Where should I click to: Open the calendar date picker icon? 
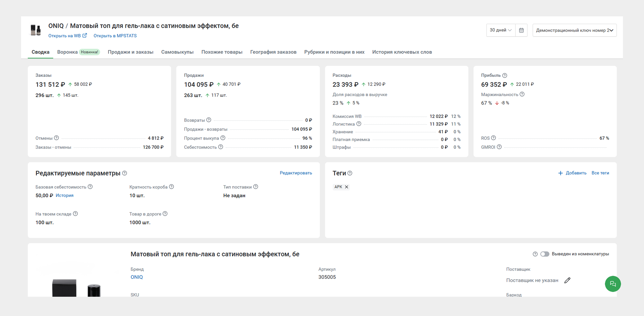tap(521, 30)
